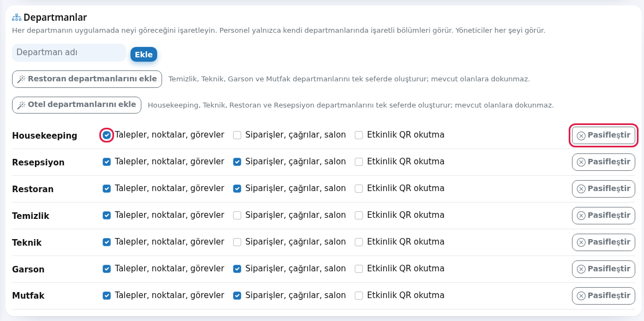Disable Siparişler, çağrılar, salon for Resepsiyon
The height and width of the screenshot is (321, 644).
click(x=237, y=162)
